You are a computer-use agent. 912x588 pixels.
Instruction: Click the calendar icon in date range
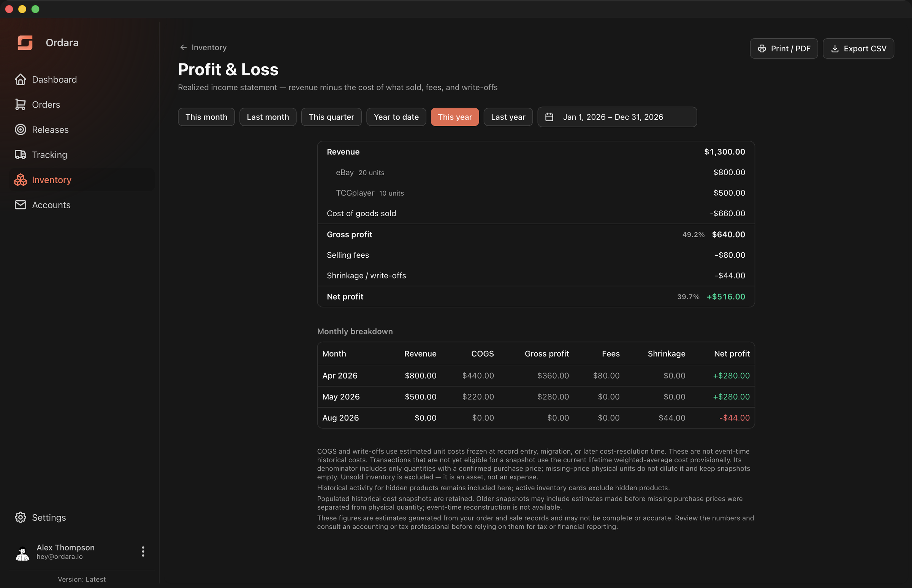click(549, 117)
